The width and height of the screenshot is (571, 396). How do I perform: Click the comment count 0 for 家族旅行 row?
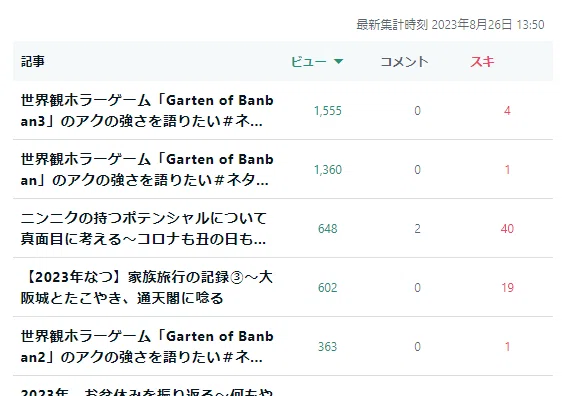coord(418,288)
